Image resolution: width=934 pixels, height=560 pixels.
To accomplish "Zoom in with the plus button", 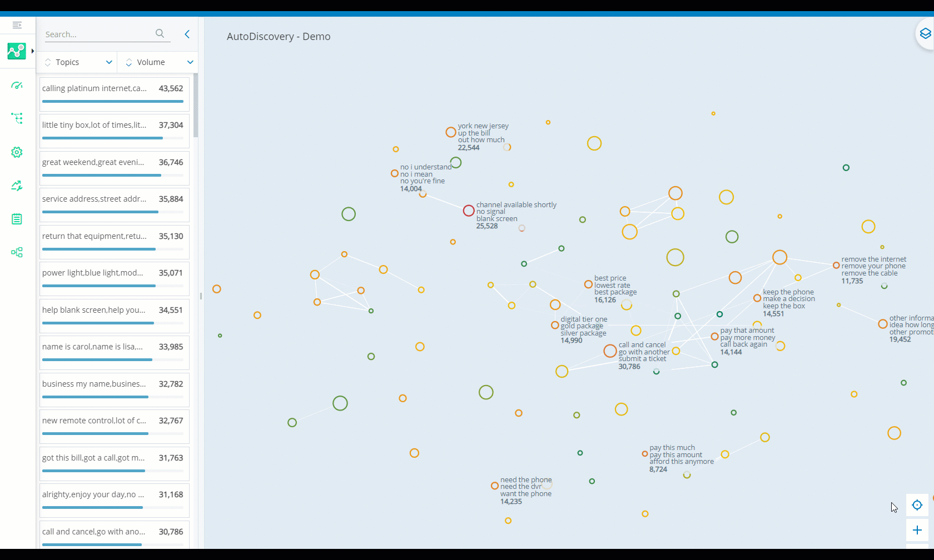I will 917,530.
